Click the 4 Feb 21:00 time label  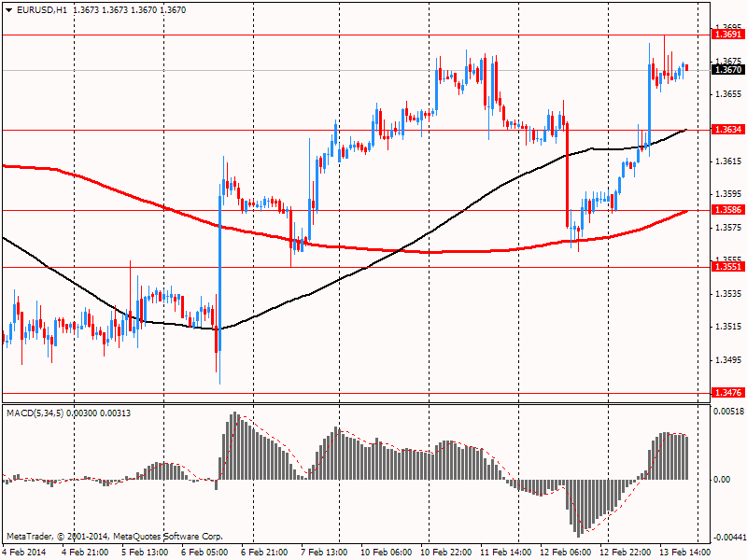point(85,553)
